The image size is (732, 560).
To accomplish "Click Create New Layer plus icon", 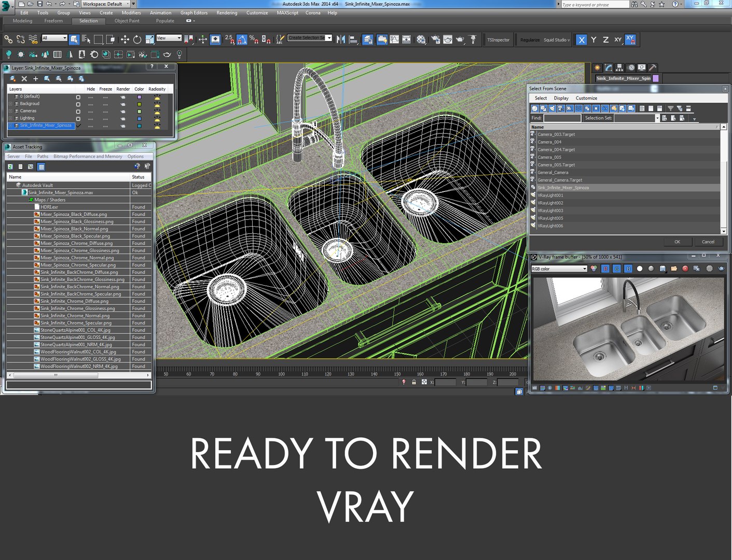I will coord(35,79).
